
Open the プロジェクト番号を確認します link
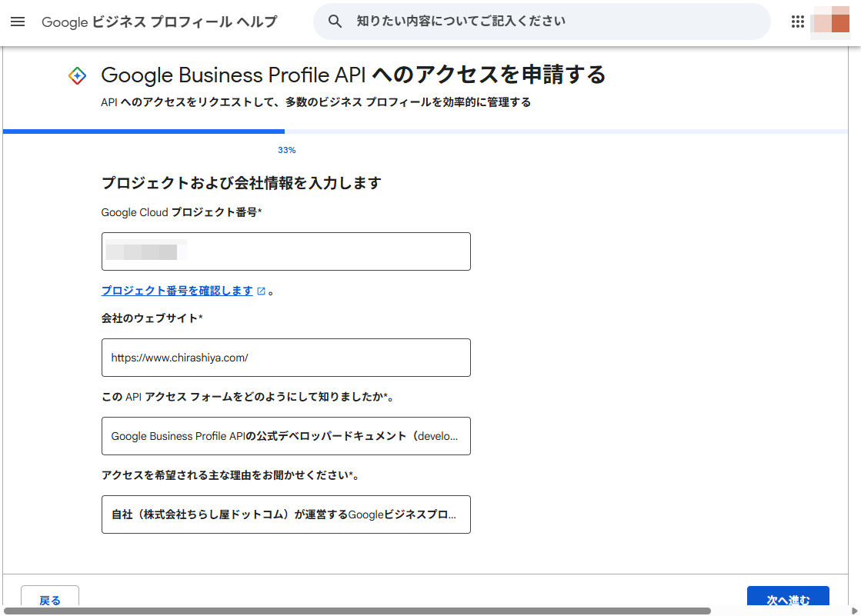[x=177, y=291]
